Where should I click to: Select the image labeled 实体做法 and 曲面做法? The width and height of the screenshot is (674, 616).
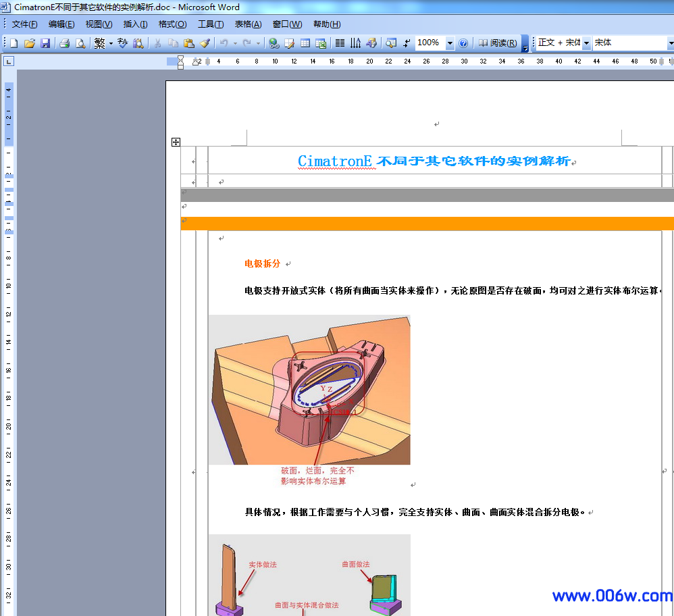(309, 575)
